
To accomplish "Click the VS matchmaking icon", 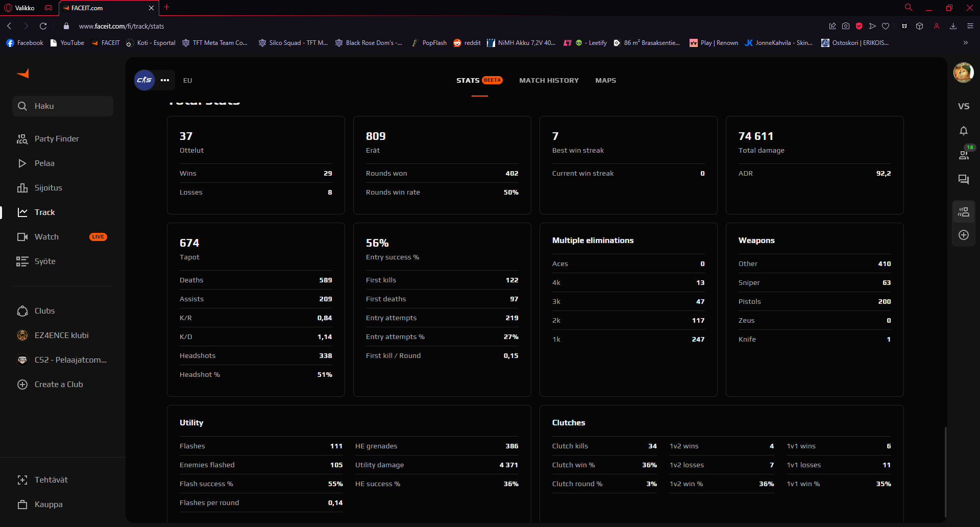I will (963, 106).
